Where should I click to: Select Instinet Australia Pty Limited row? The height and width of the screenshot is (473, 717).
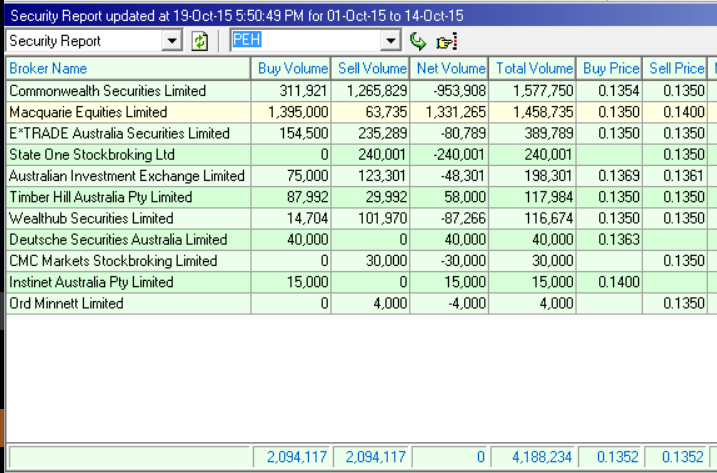click(x=361, y=282)
